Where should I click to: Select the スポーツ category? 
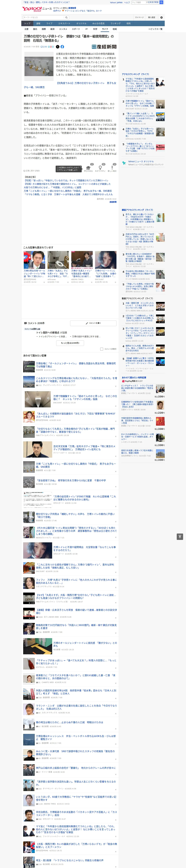76,29
